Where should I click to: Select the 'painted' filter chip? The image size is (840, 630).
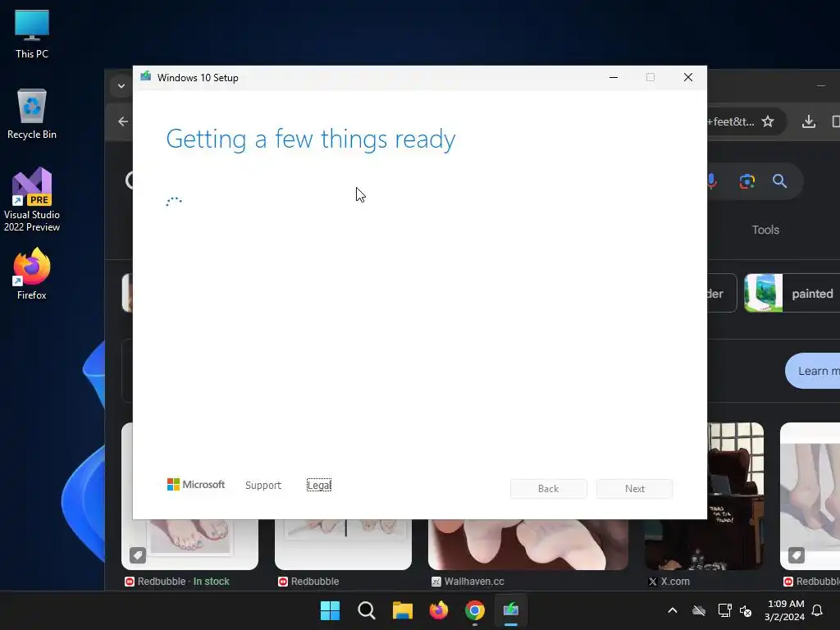pyautogui.click(x=792, y=293)
